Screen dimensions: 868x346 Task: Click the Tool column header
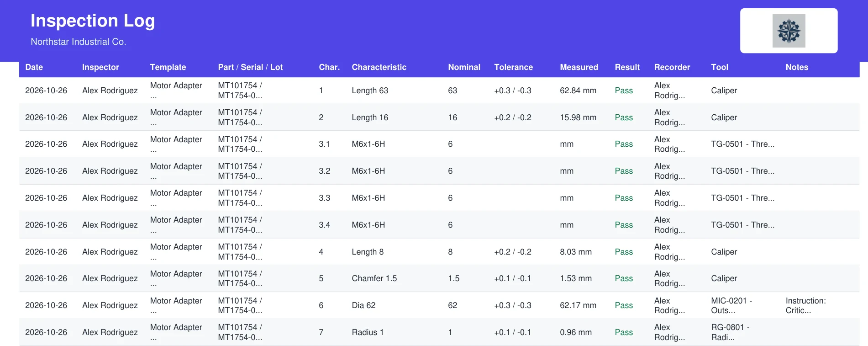tap(720, 67)
